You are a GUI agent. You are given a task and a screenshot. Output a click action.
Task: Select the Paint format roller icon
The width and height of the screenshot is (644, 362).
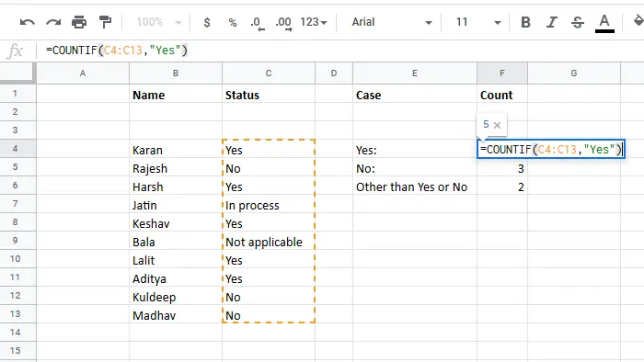point(105,22)
